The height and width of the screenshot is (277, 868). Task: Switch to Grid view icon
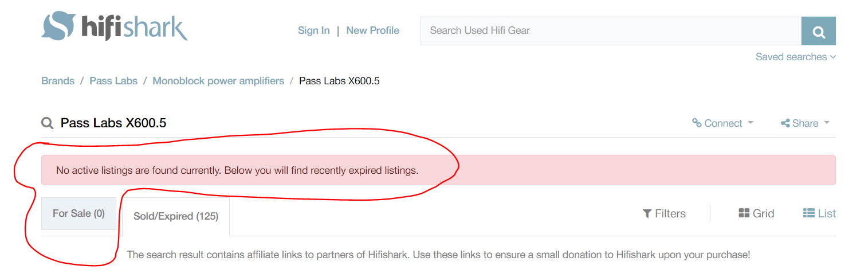744,213
